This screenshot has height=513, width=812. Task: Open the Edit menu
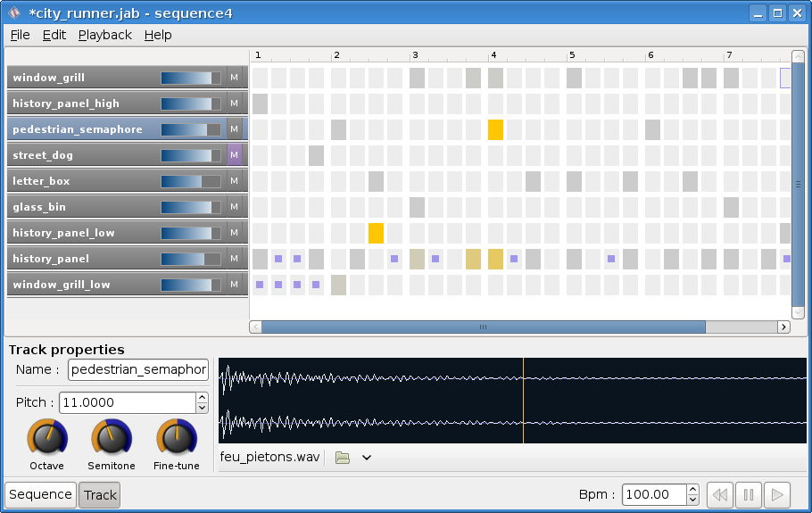click(x=54, y=35)
